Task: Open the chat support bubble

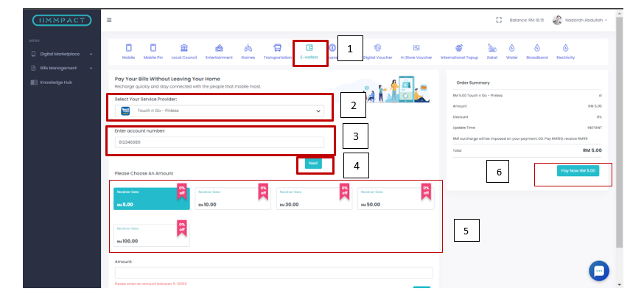Action: coord(599,271)
